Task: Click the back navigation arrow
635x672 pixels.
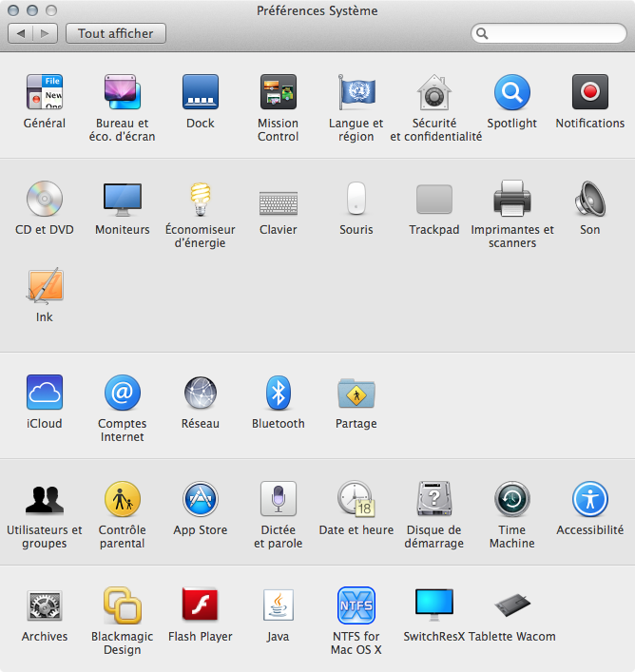Action: (22, 33)
